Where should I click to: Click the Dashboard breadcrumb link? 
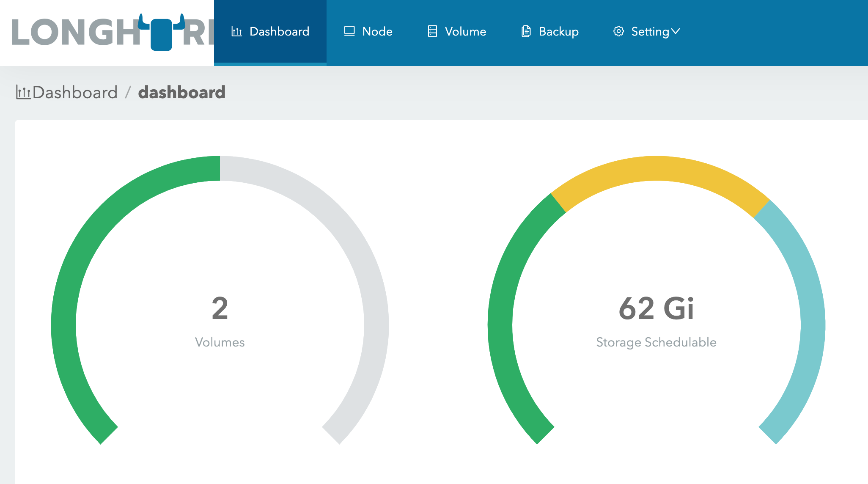75,92
